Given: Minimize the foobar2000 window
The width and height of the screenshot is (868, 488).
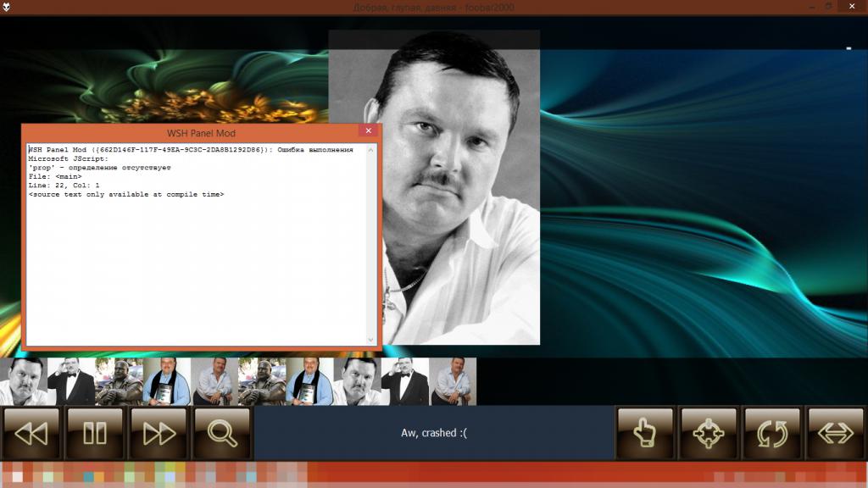Looking at the screenshot, I should (x=804, y=7).
